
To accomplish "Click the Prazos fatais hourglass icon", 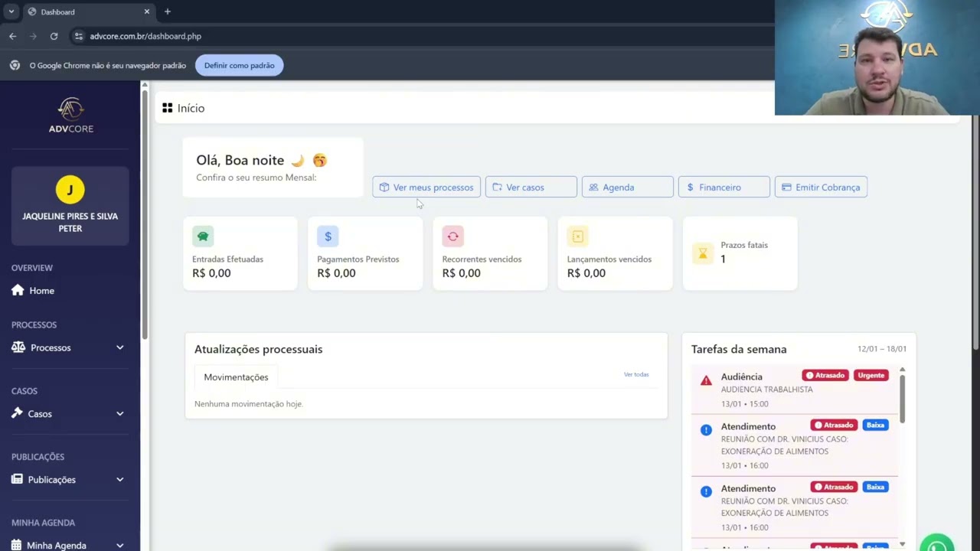I will point(702,253).
